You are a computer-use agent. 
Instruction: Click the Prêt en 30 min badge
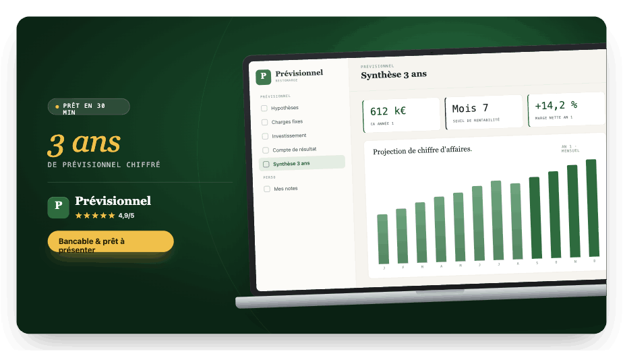pos(88,107)
